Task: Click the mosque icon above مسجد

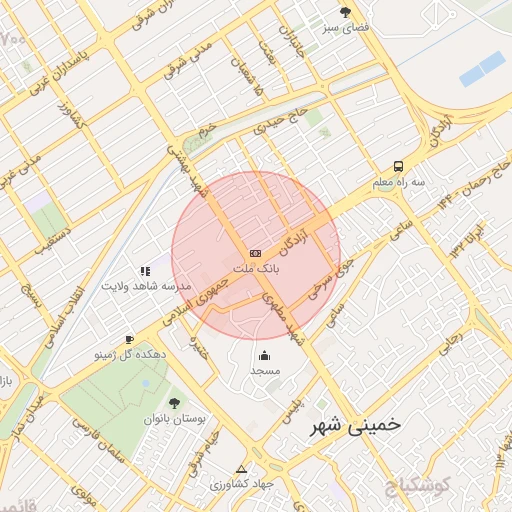Action: tap(264, 356)
